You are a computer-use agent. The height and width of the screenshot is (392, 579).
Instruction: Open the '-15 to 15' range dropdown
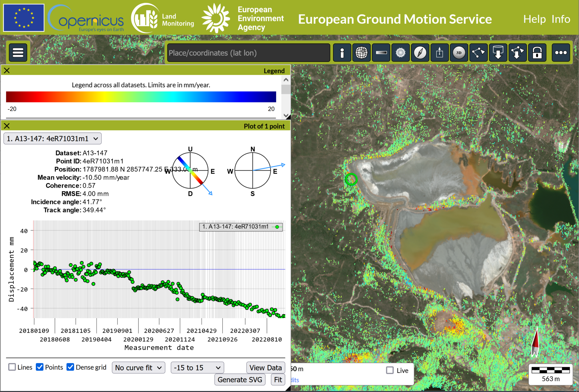click(x=197, y=368)
